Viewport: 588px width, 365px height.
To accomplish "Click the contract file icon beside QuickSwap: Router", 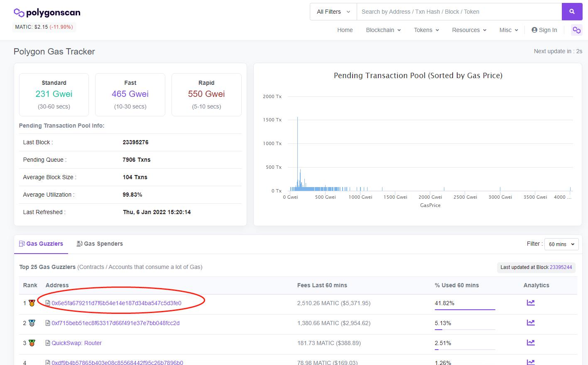I will click(x=48, y=343).
